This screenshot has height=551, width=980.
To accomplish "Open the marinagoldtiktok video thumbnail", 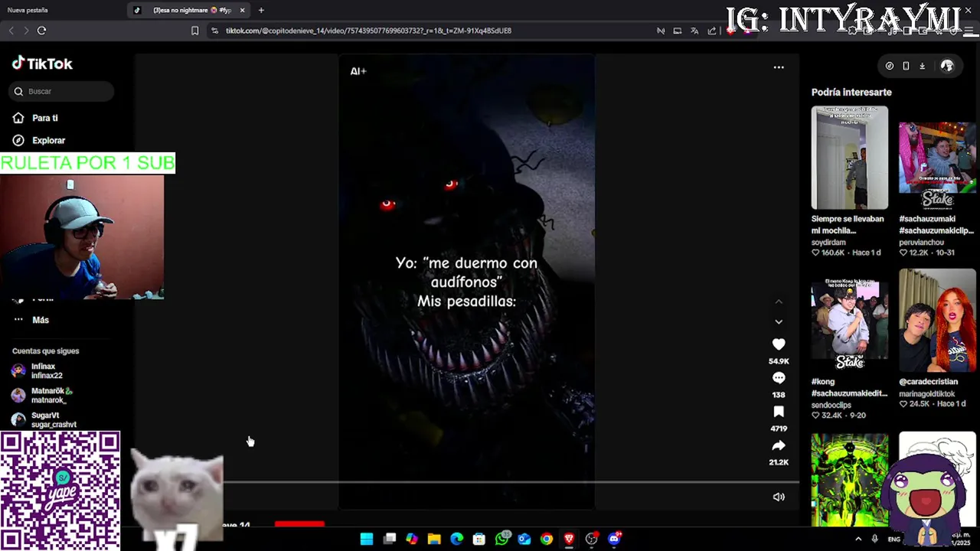I will click(x=937, y=320).
